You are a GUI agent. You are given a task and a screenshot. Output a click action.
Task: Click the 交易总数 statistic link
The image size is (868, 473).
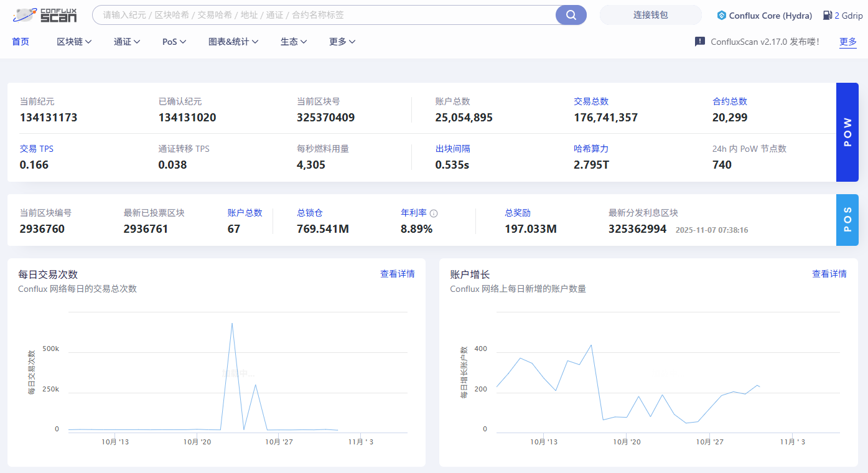[590, 101]
